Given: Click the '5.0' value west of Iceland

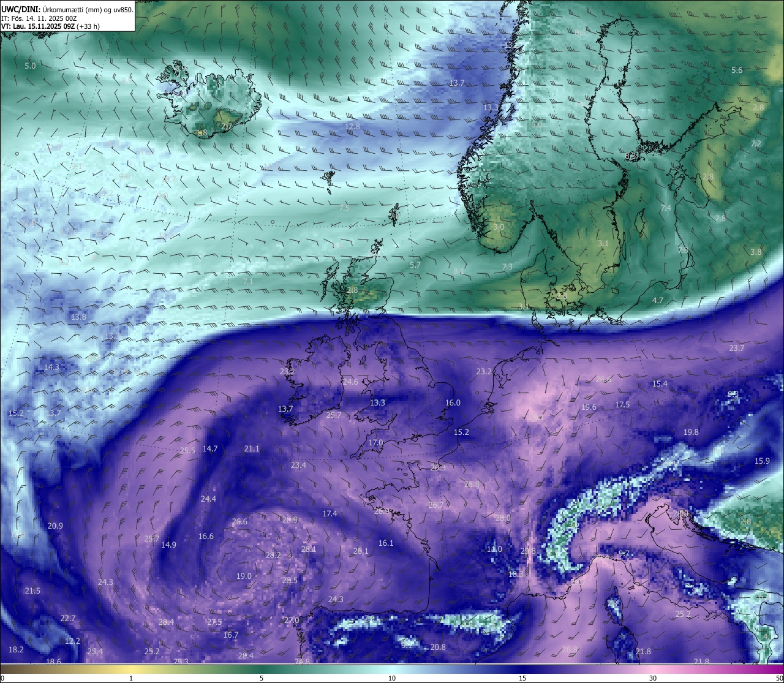Looking at the screenshot, I should click(30, 66).
